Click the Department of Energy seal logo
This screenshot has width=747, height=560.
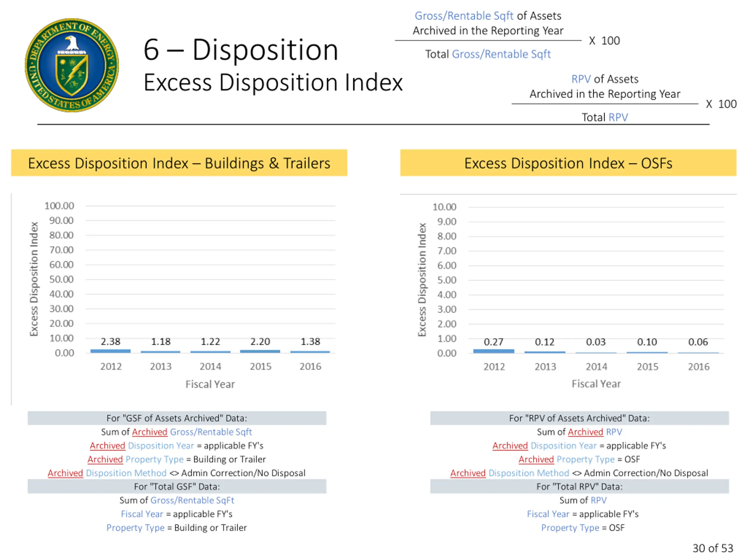pyautogui.click(x=72, y=65)
